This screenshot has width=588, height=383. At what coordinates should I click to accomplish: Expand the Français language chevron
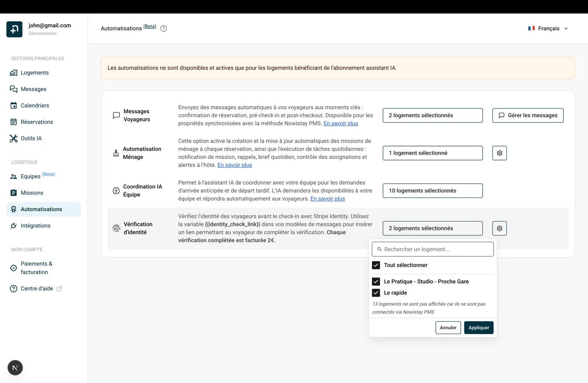point(566,29)
